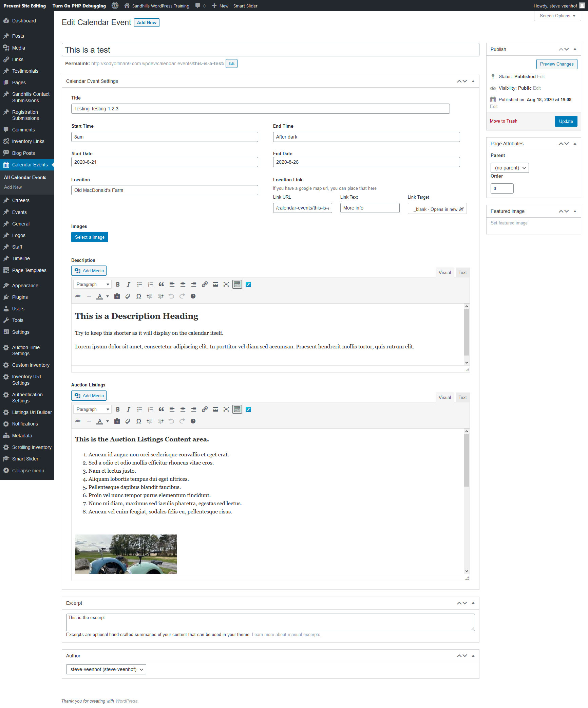Apply blockquote in Description editor

[x=161, y=285]
